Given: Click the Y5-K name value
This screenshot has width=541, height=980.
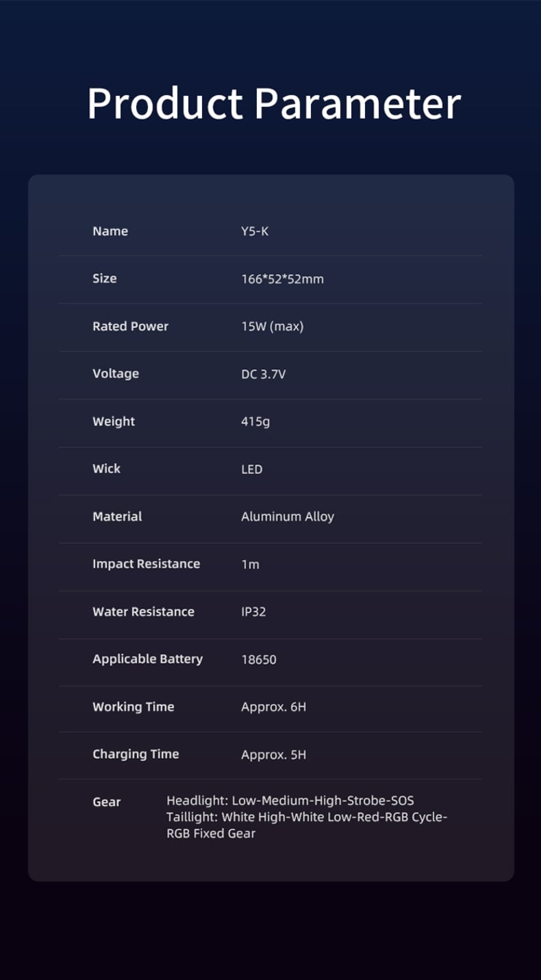Looking at the screenshot, I should [x=255, y=231].
